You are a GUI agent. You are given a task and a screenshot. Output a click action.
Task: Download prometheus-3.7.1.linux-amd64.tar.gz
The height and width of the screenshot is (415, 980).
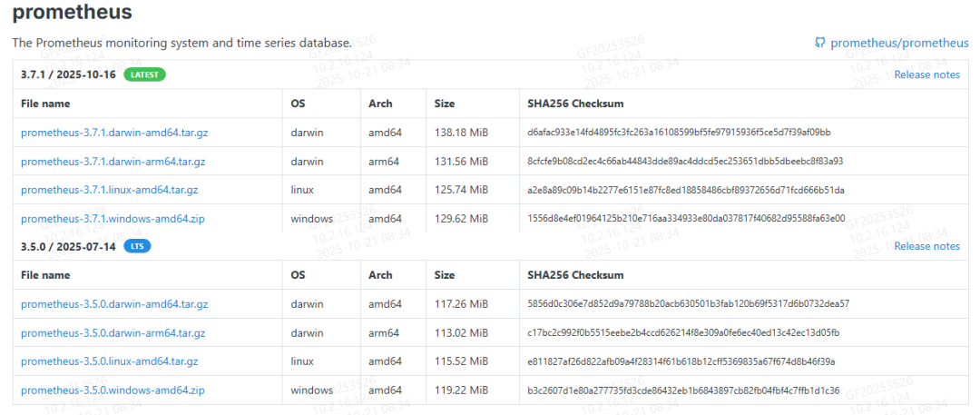(x=110, y=190)
